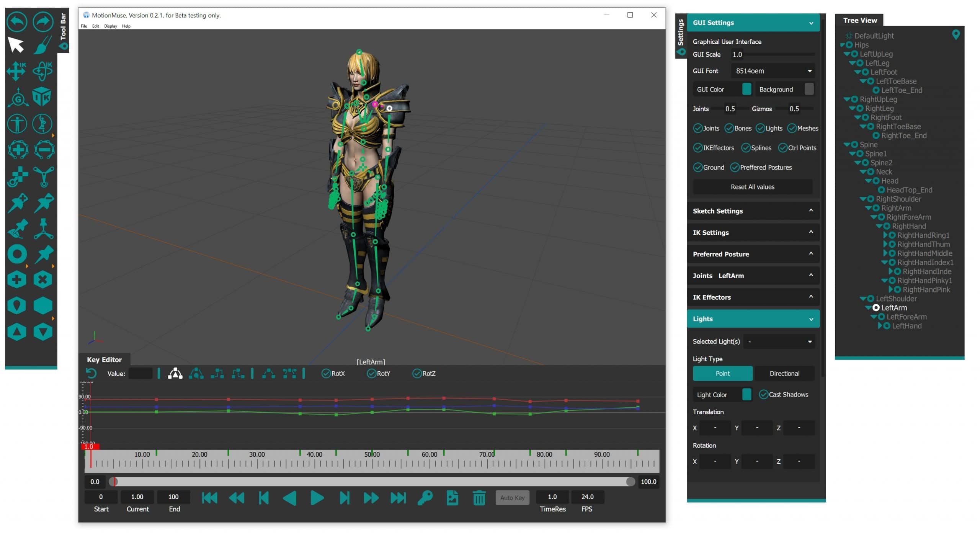Select the posed figure posture icon
Viewport: 980px width, 534px height.
point(42,124)
